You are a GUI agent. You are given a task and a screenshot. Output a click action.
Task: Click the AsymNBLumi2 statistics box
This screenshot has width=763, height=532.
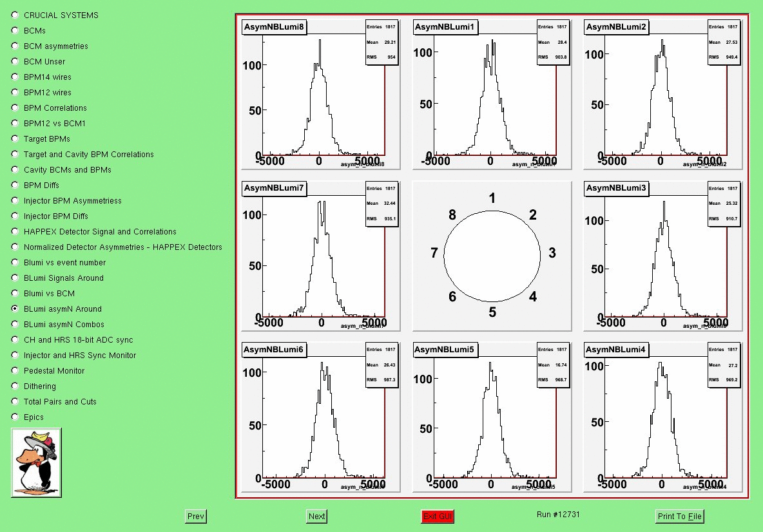click(x=724, y=43)
